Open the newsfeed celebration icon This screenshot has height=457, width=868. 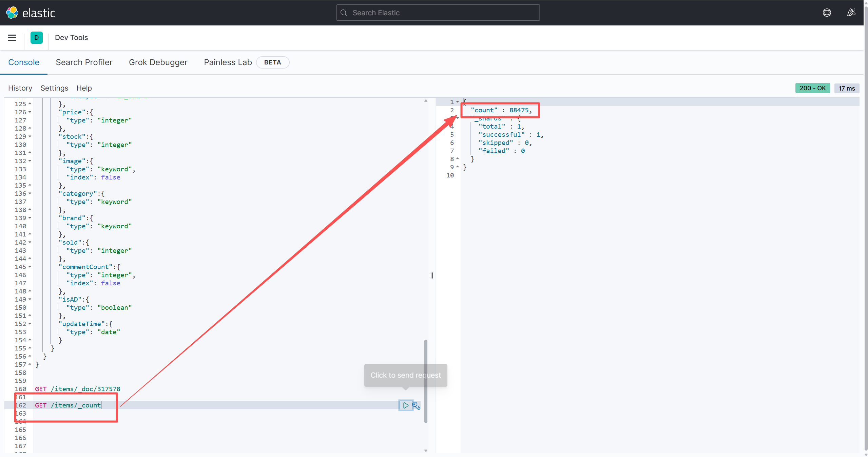pos(851,13)
